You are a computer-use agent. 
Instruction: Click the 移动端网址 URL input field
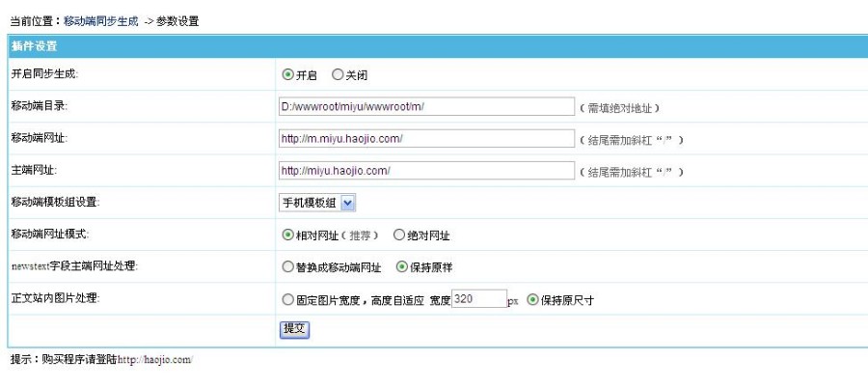426,139
